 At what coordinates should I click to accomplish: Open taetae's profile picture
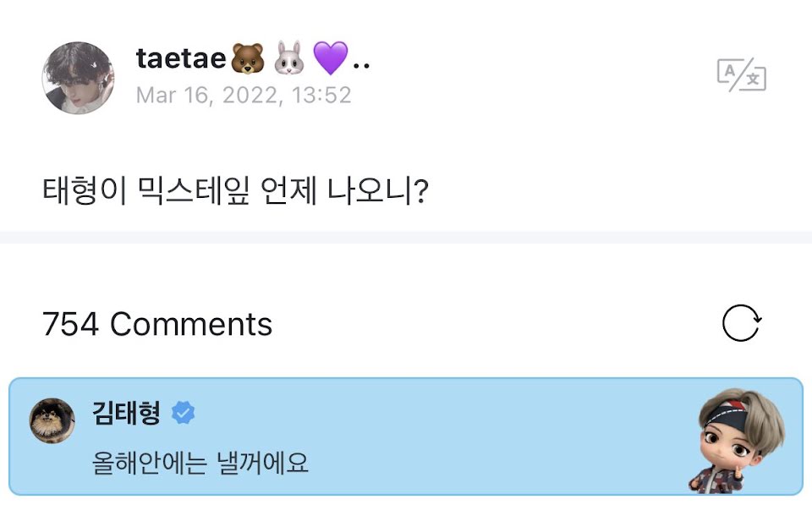point(78,78)
